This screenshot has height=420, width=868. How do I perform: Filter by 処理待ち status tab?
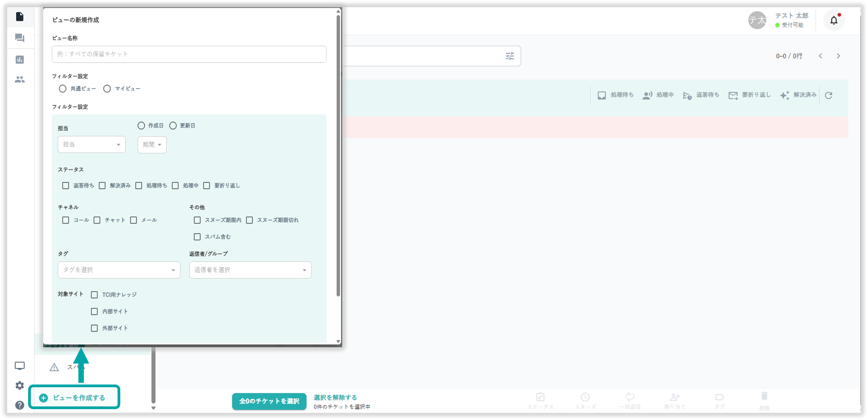(x=615, y=95)
